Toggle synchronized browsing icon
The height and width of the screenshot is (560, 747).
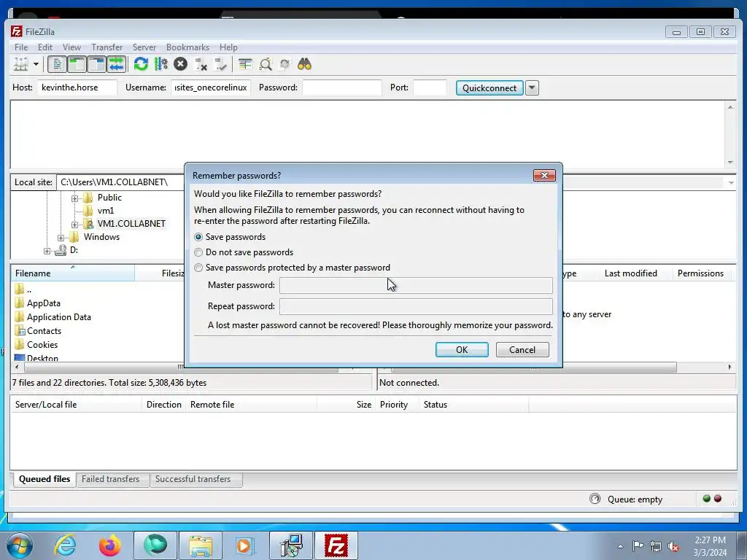(x=285, y=64)
